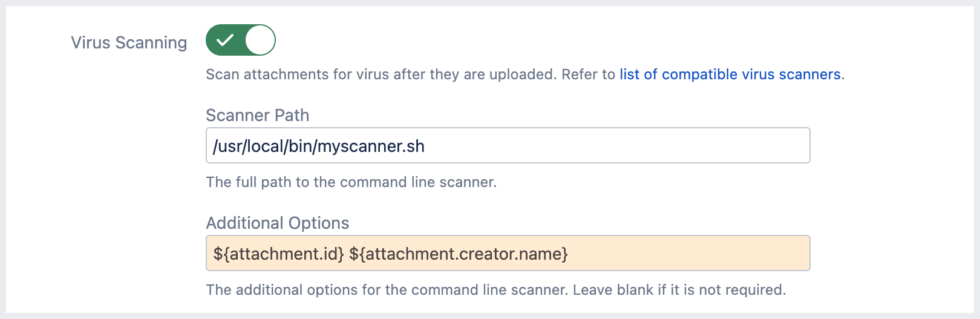This screenshot has width=980, height=319.
Task: Click the checkmark icon inside the toggle
Action: (x=225, y=41)
